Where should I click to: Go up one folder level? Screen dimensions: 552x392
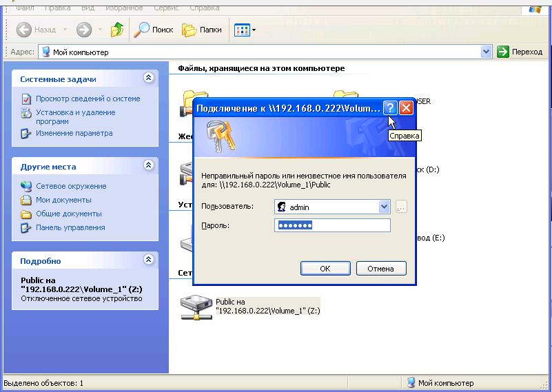tap(117, 30)
